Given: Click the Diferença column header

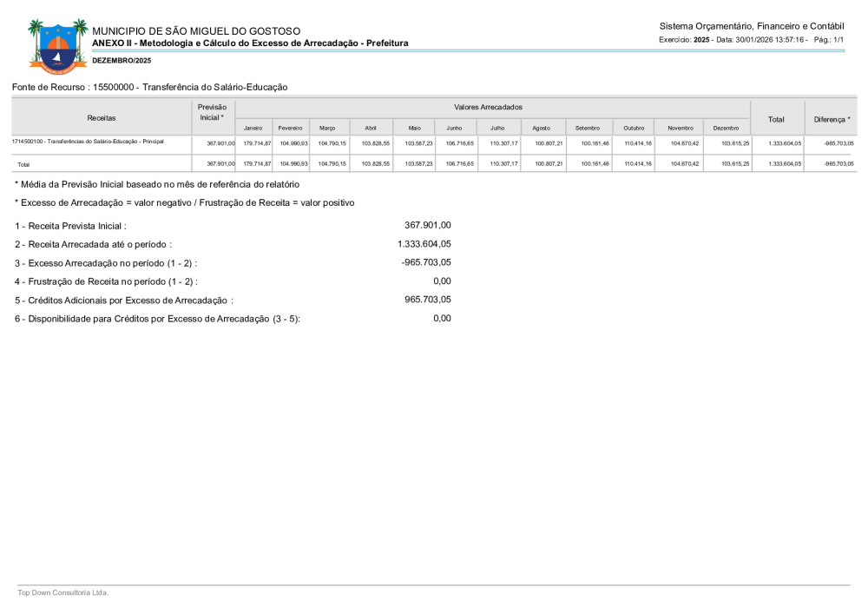Looking at the screenshot, I should pos(832,118).
